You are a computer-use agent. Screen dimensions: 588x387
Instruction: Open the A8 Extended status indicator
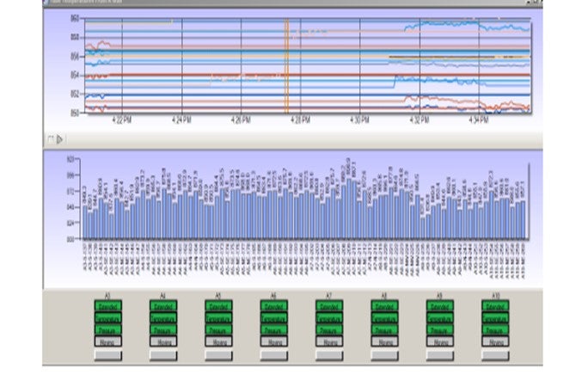coord(385,306)
